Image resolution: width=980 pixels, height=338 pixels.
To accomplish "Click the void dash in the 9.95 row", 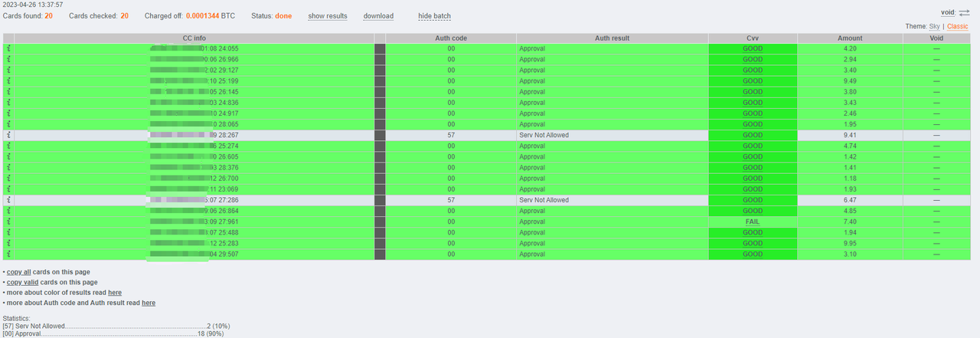I will [x=936, y=243].
